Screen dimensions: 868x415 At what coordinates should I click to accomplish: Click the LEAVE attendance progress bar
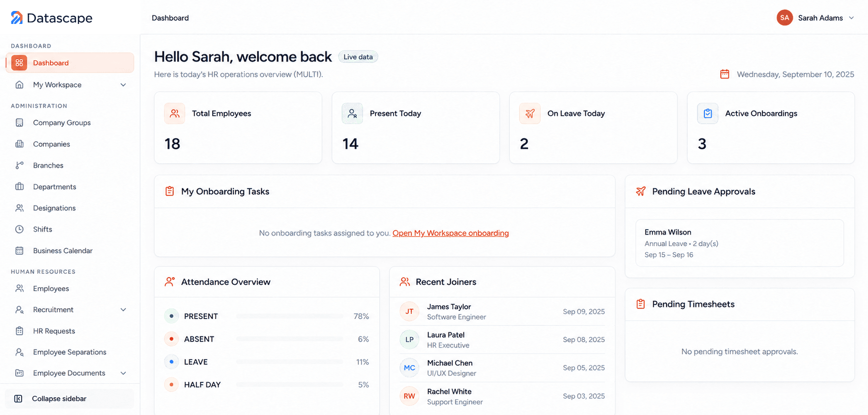click(x=290, y=362)
